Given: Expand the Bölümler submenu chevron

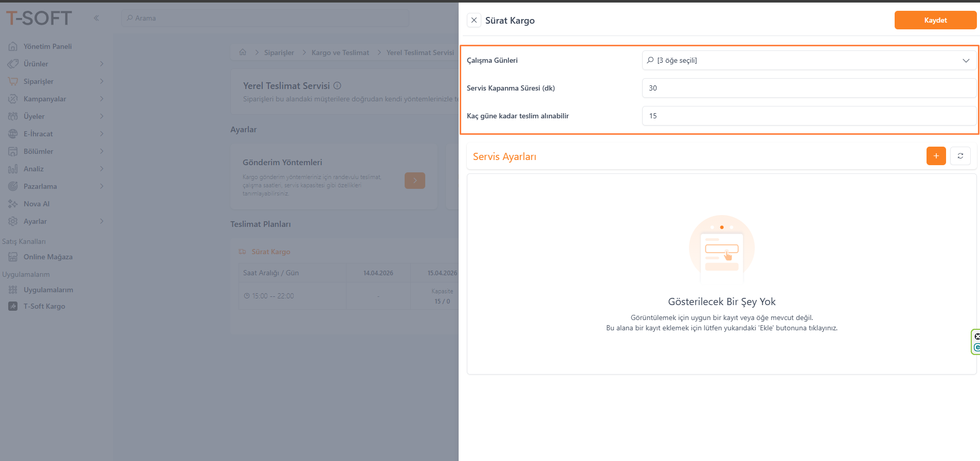Looking at the screenshot, I should [x=102, y=151].
